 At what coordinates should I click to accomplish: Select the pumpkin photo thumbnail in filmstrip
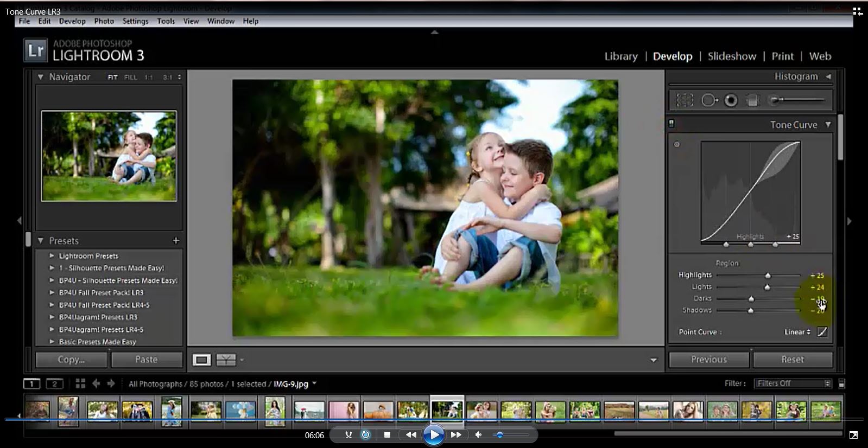click(378, 411)
